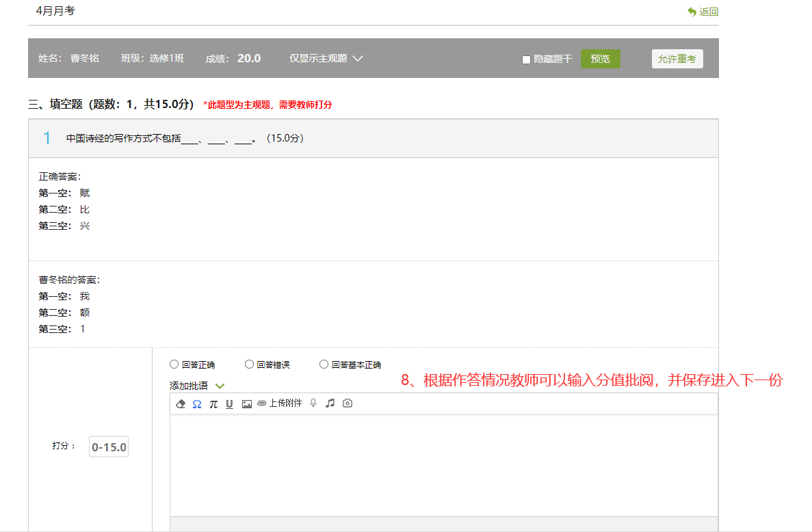Open the pi formula editor
The image size is (812, 532).
click(213, 403)
